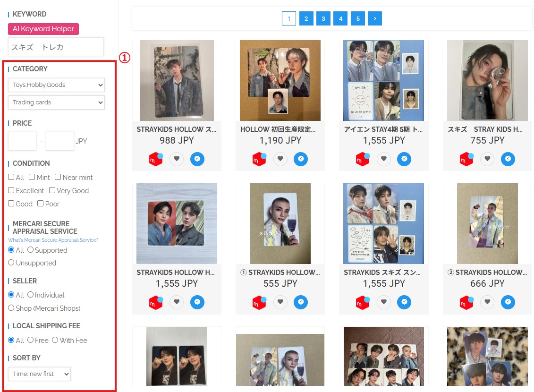Open the Toys,Hobby,Goods category dropdown
This screenshot has width=534, height=392.
click(x=56, y=85)
